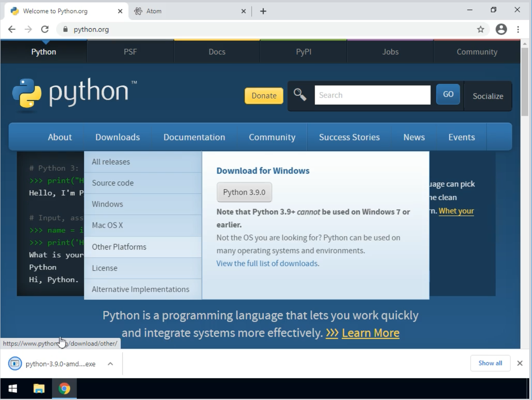
Task: Close the downloads bar
Action: pos(520,363)
